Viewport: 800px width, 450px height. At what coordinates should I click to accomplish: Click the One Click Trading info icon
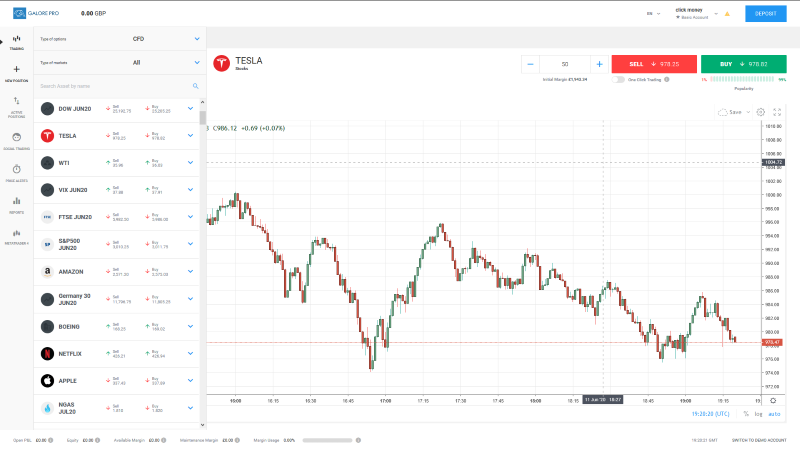pyautogui.click(x=667, y=80)
